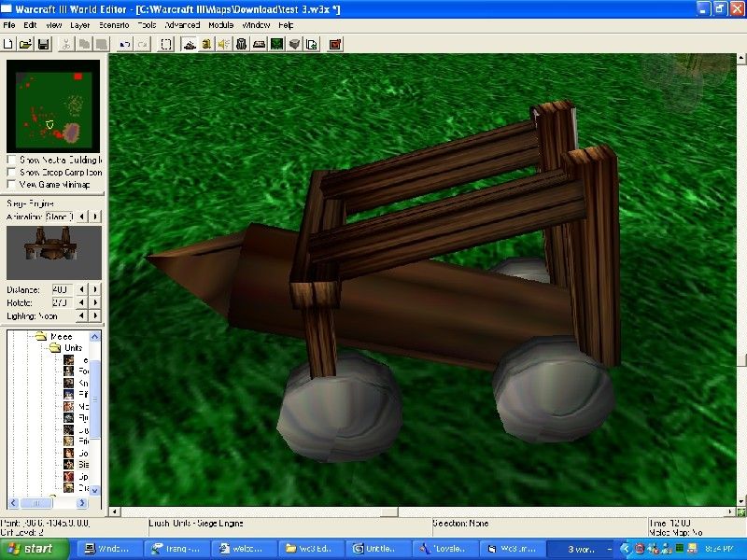The height and width of the screenshot is (560, 747).
Task: Click the minimap preview thumbnail
Action: tap(53, 106)
